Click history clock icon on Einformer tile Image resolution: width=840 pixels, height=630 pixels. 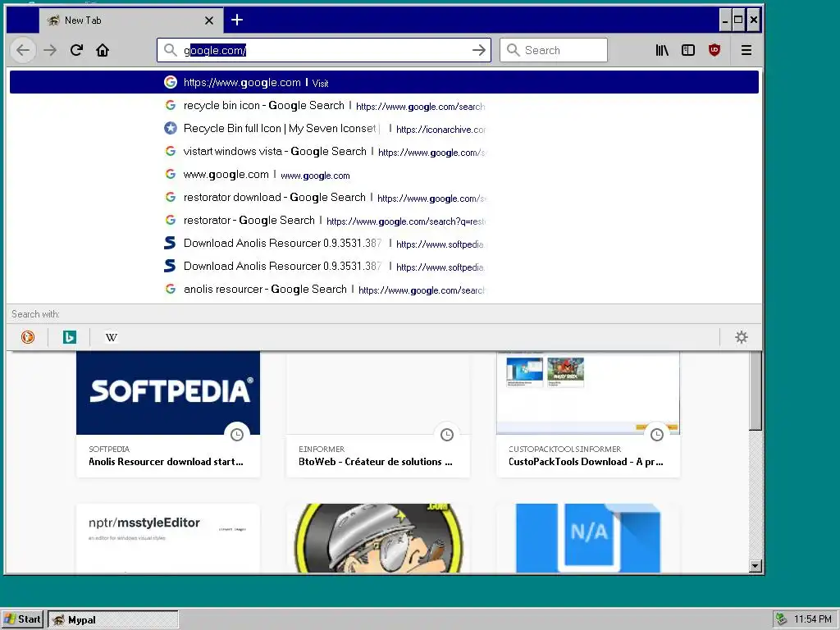coord(447,435)
